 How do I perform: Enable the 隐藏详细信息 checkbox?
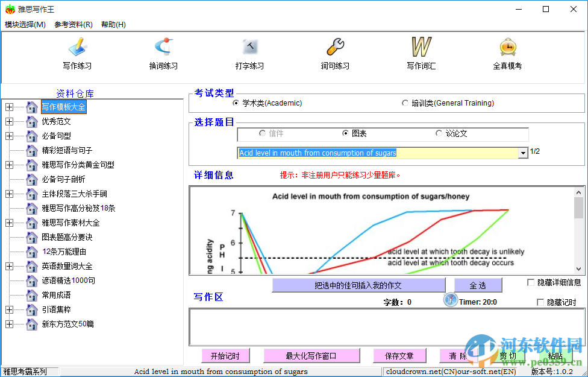pyautogui.click(x=531, y=282)
